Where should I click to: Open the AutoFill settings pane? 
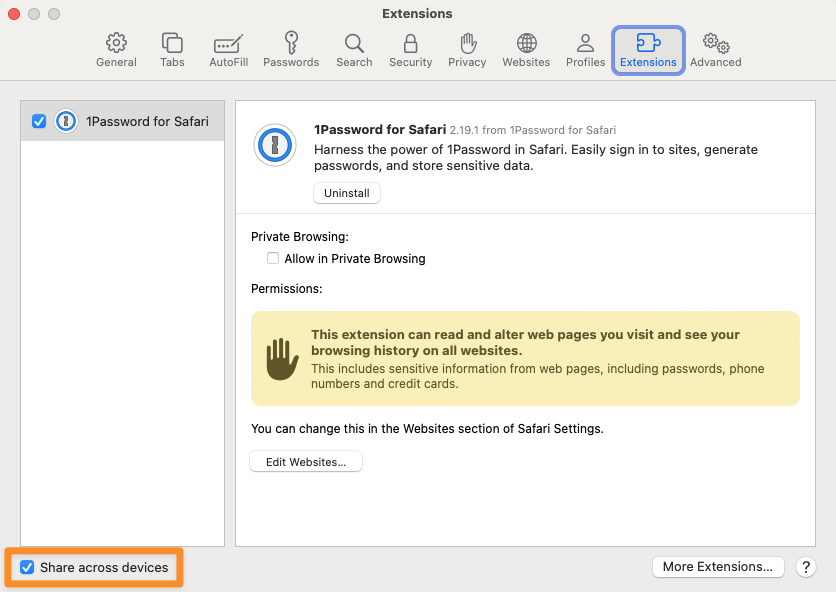pos(228,50)
